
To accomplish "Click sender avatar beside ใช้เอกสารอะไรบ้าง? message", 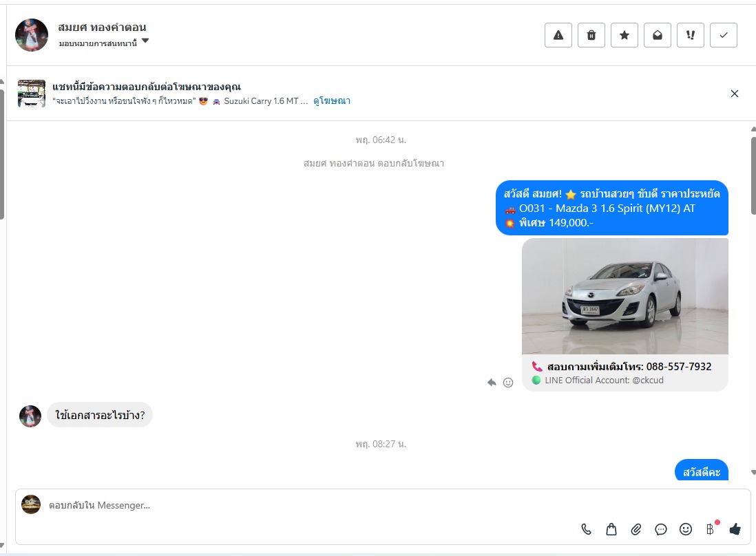I will 30,416.
